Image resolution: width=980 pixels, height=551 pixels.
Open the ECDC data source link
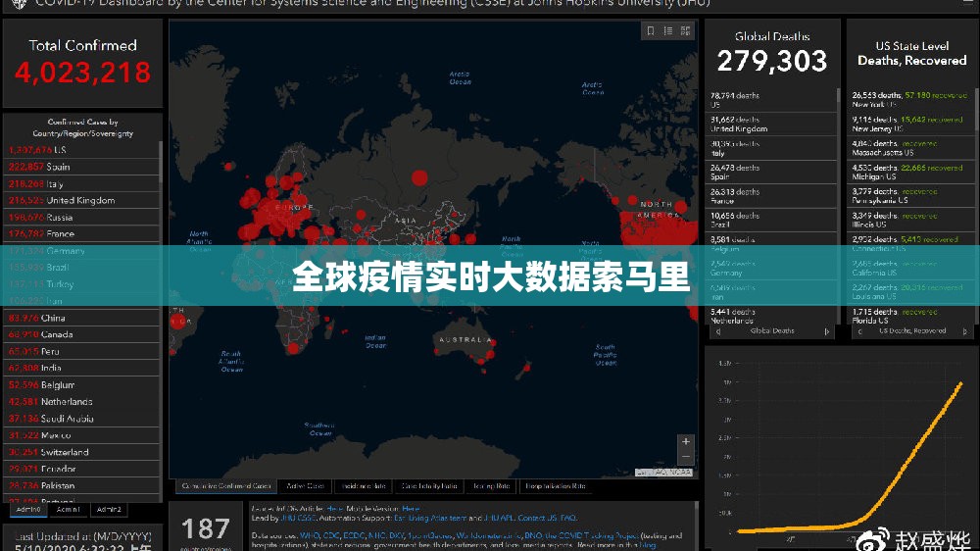[354, 536]
